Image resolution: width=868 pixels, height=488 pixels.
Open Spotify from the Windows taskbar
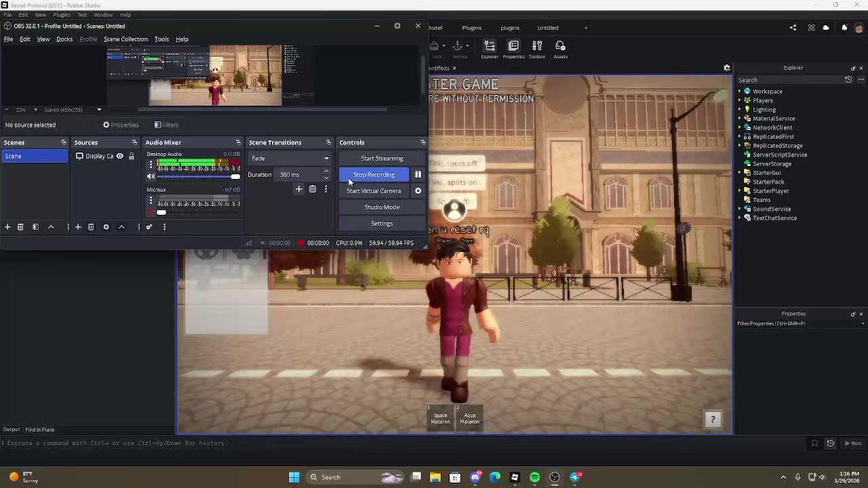[534, 477]
